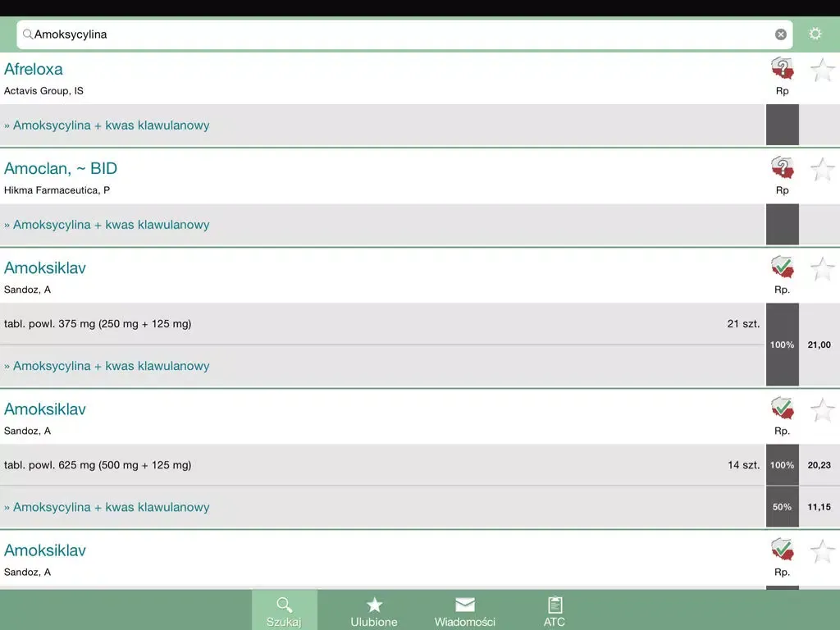
Task: Switch to the Szukaj tab
Action: tap(285, 610)
